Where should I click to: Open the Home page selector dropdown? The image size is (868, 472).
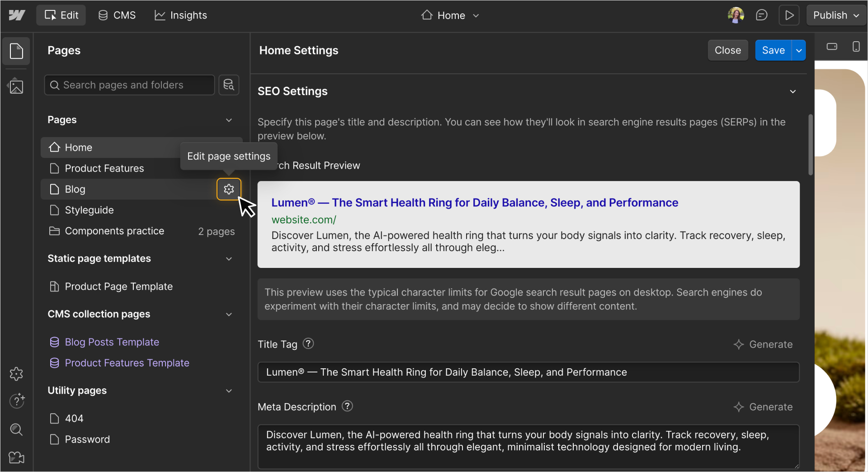click(x=450, y=15)
